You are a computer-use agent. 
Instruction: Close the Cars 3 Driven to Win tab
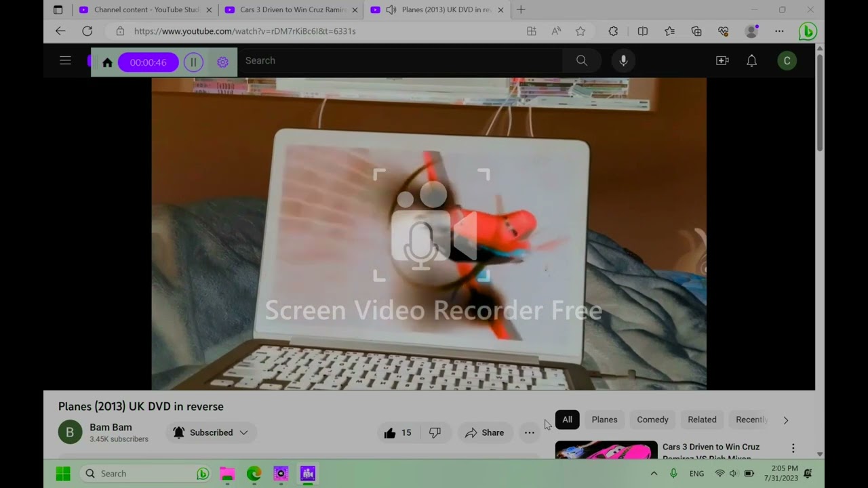click(x=355, y=10)
